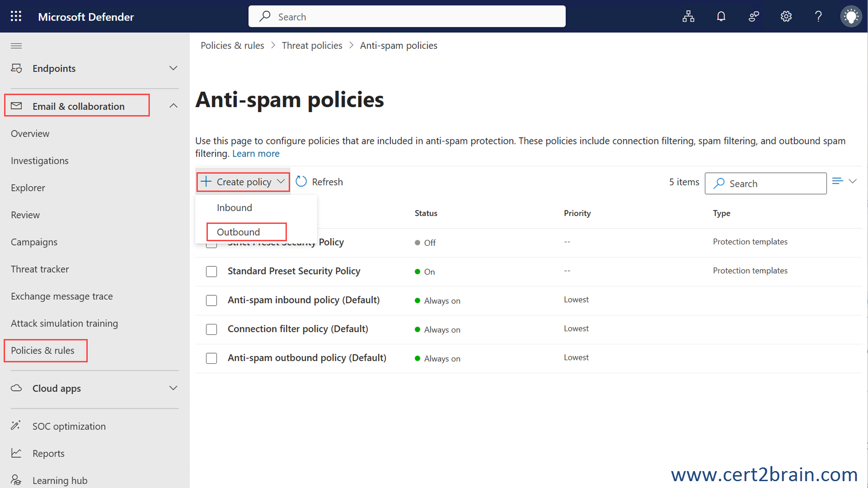
Task: Collapse navigation with the hamburger icon
Action: tap(16, 46)
